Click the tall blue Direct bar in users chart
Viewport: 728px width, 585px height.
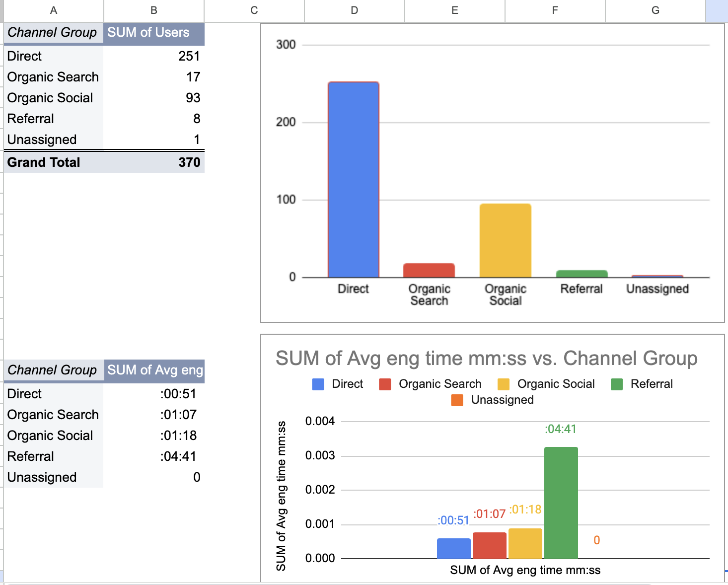click(x=353, y=180)
